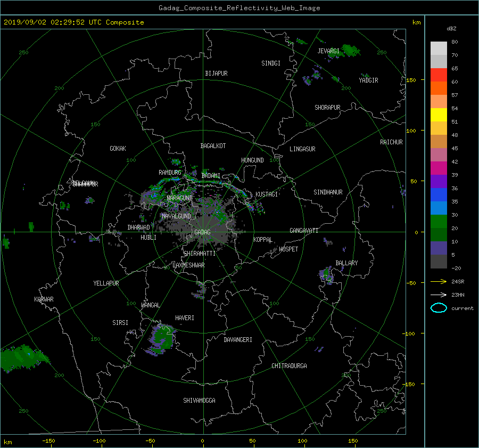Click the GOKAK city label

pos(118,148)
